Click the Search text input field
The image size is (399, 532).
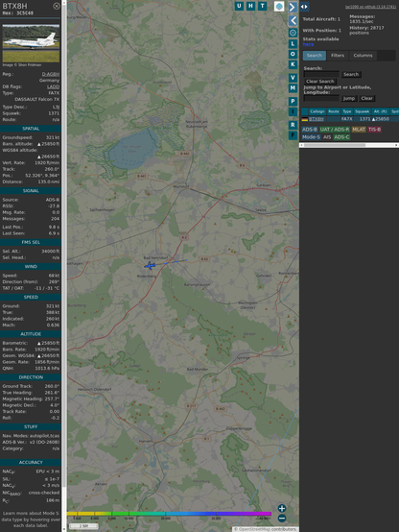pos(321,74)
